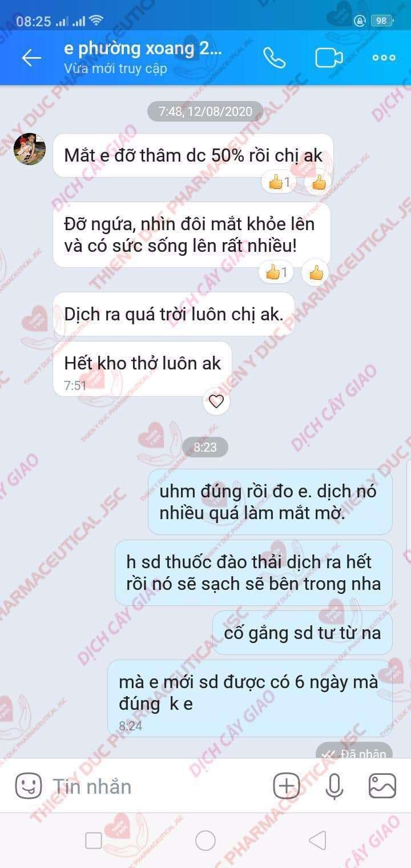Start a video call with camera icon

(x=329, y=58)
